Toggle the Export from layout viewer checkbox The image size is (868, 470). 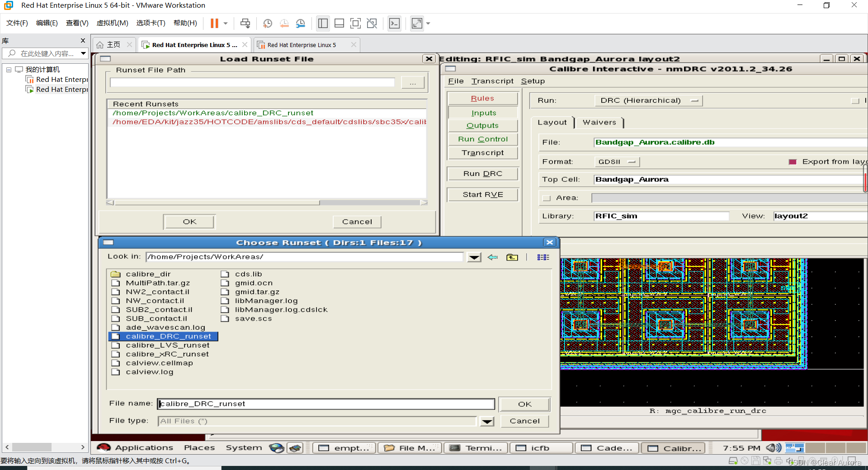click(793, 162)
